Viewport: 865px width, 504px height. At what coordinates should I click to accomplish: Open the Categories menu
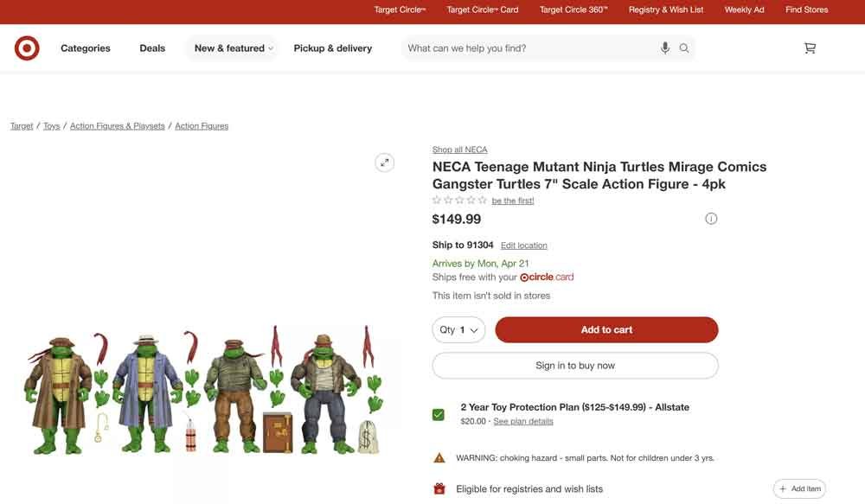click(86, 47)
